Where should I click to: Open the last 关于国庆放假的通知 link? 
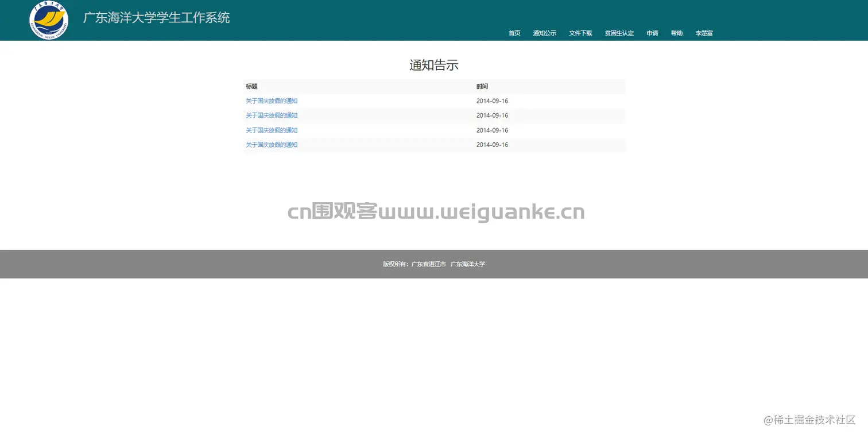272,145
